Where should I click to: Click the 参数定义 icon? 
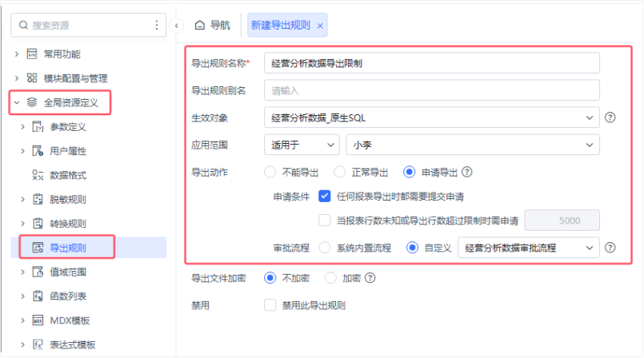[x=38, y=127]
